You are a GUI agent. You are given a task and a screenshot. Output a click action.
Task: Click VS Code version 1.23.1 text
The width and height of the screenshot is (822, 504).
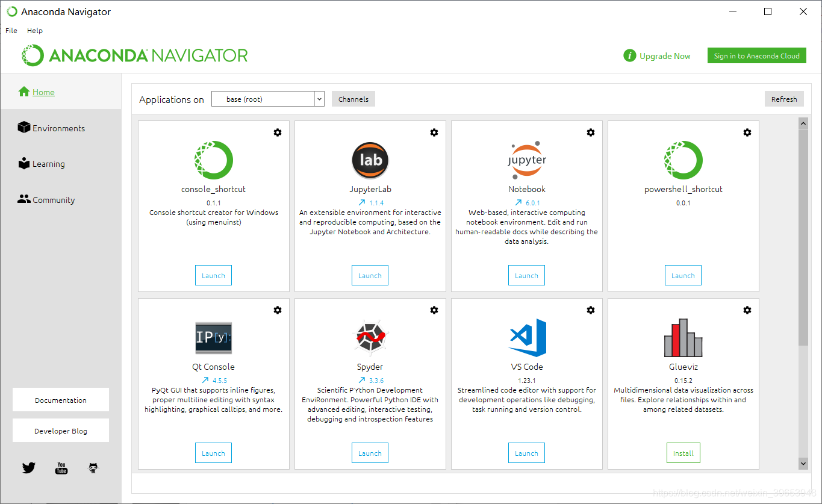pyautogui.click(x=527, y=381)
